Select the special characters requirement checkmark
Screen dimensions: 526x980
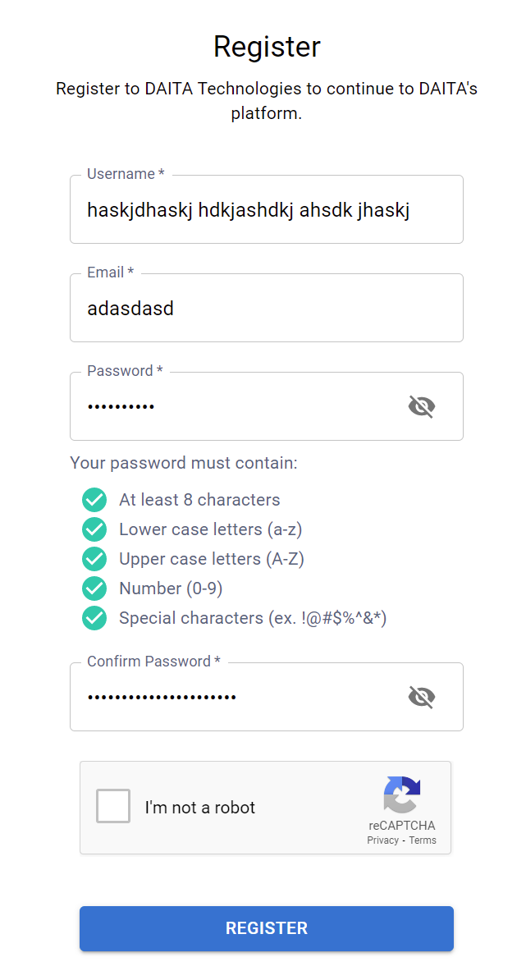tap(94, 617)
